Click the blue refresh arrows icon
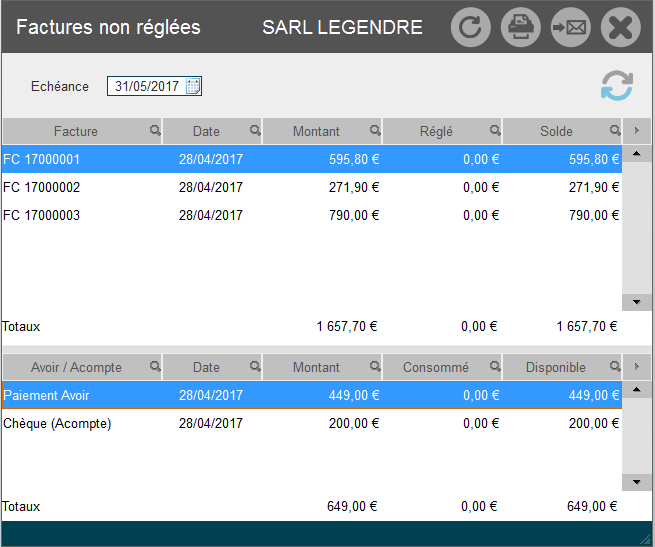 [617, 86]
